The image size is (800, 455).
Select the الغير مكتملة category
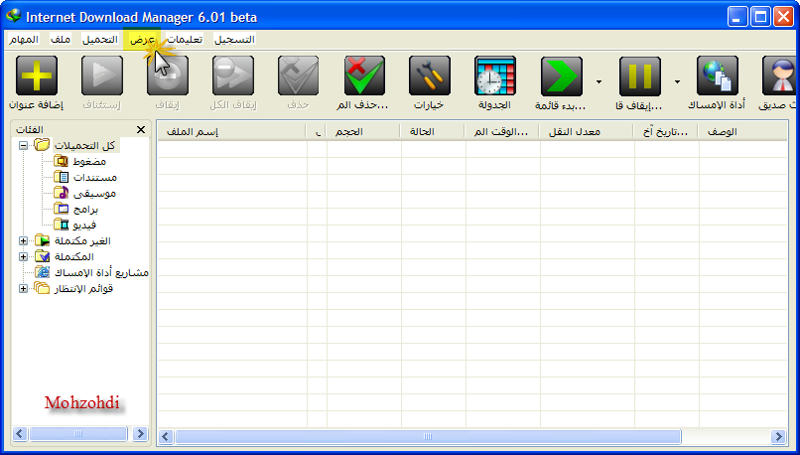pyautogui.click(x=82, y=240)
